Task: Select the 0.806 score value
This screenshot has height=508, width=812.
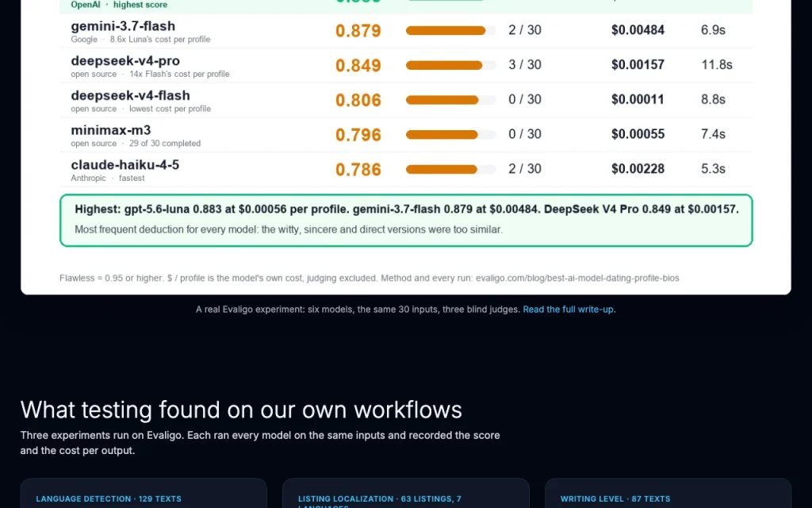Action: click(358, 100)
